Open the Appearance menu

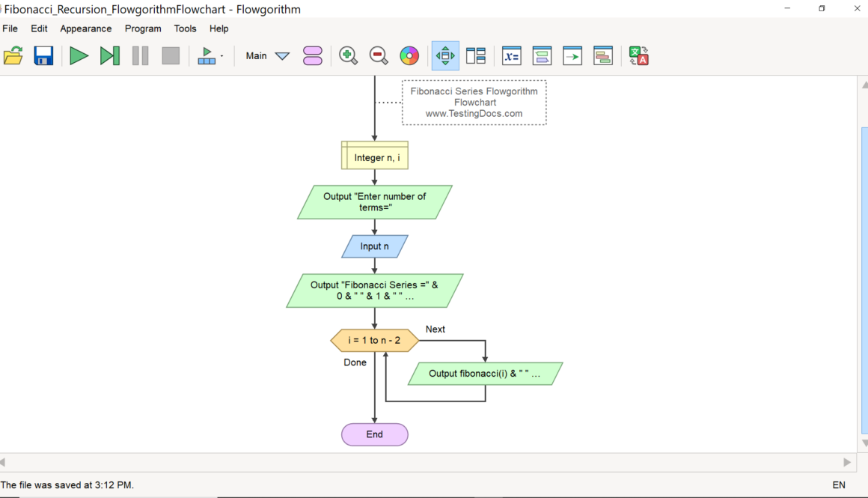click(x=86, y=28)
